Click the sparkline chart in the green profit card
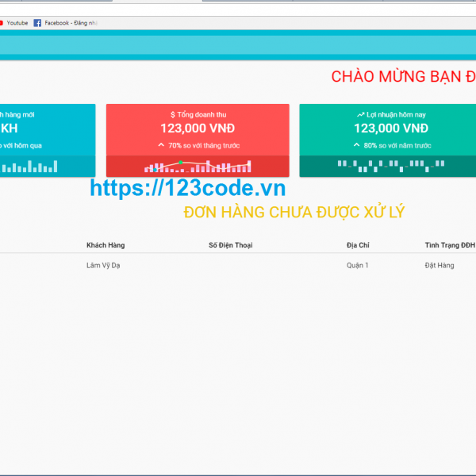 pos(391,166)
